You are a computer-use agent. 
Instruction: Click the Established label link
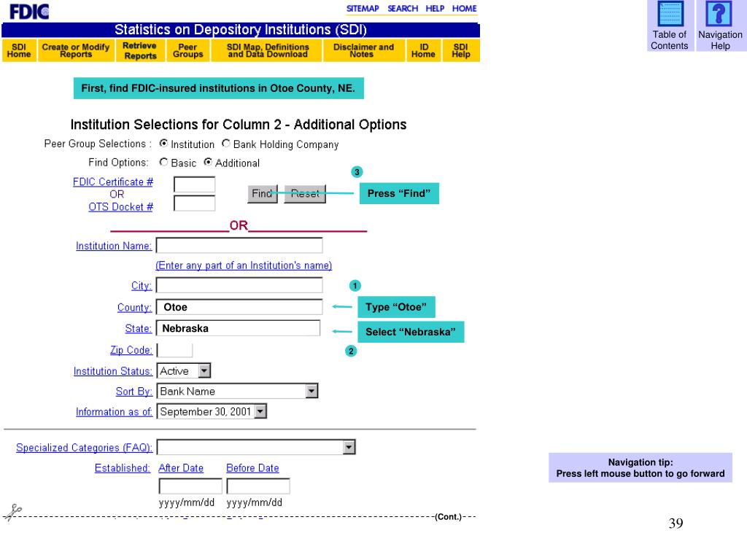point(123,468)
